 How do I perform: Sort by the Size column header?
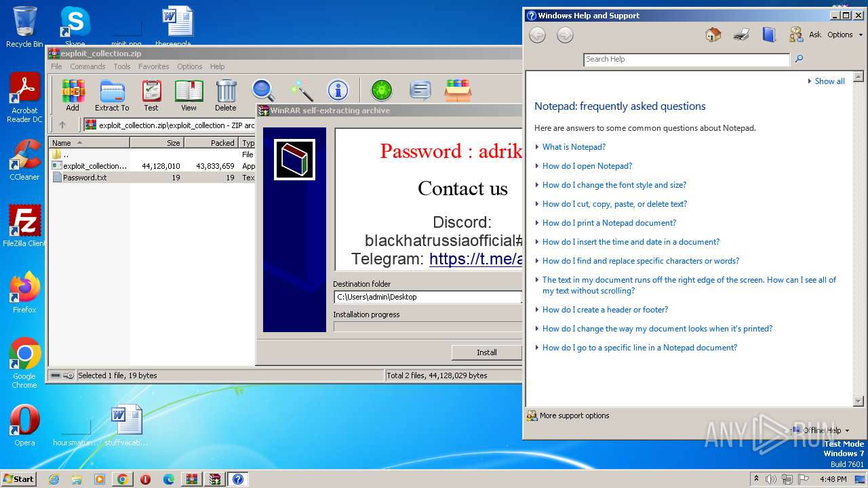157,143
